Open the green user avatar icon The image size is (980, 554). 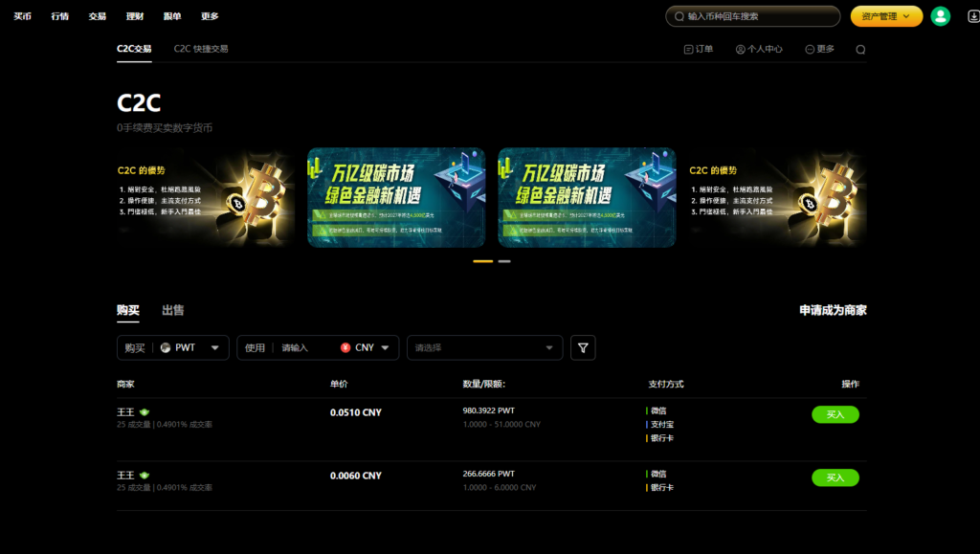(x=940, y=15)
